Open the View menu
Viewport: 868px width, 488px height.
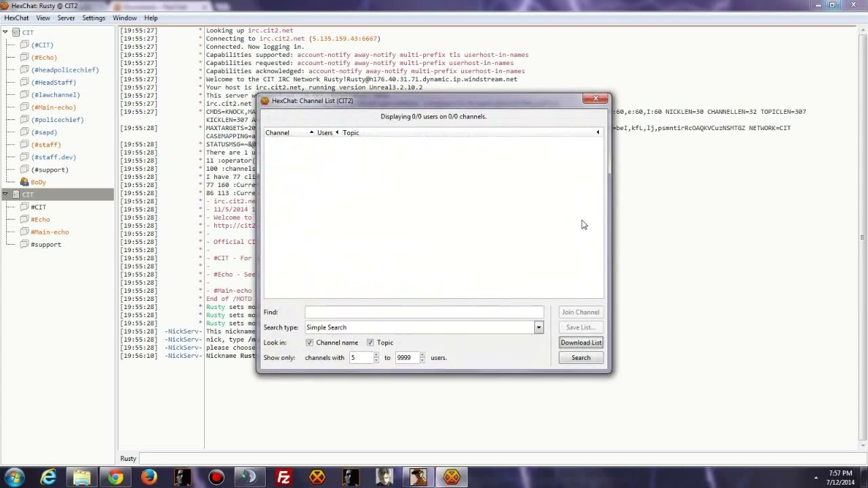43,18
